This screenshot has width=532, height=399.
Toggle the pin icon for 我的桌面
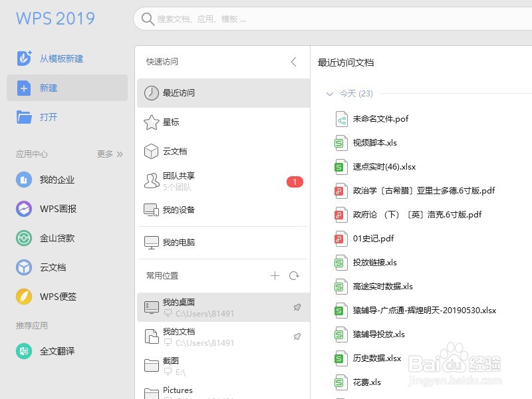pos(297,307)
